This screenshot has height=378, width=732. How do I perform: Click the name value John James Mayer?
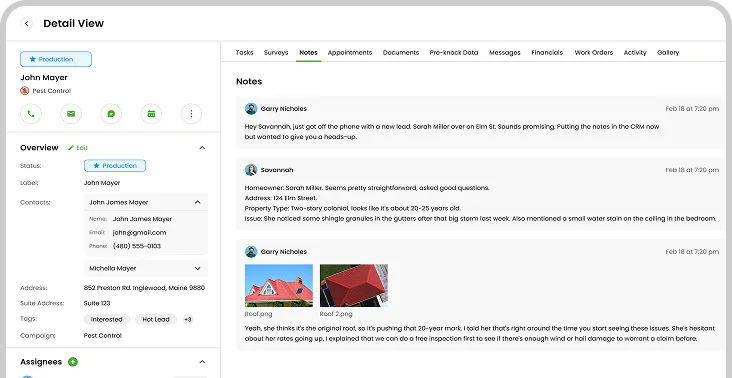click(142, 219)
